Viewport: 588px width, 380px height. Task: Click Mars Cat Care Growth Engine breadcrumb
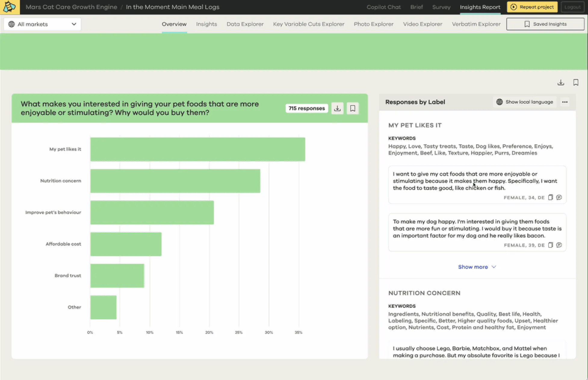(x=71, y=7)
